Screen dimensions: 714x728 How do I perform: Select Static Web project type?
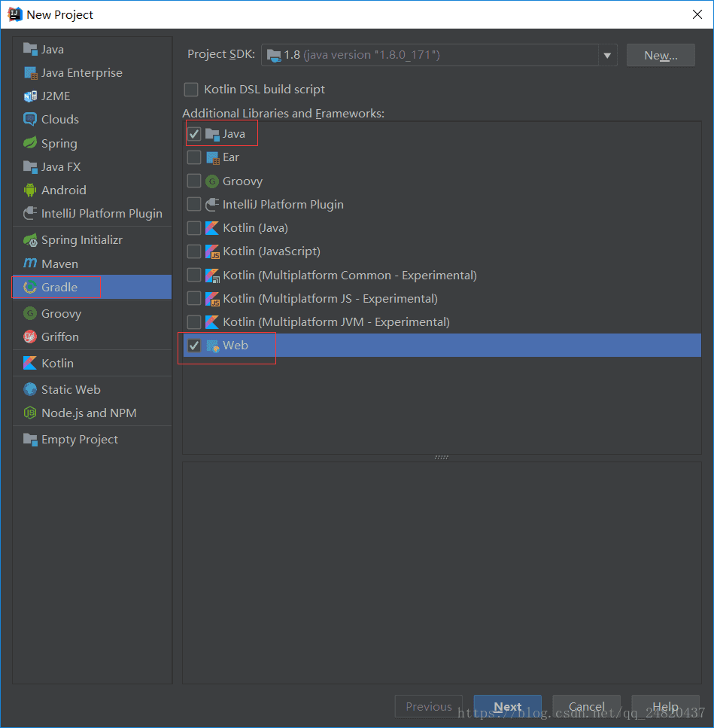93,389
